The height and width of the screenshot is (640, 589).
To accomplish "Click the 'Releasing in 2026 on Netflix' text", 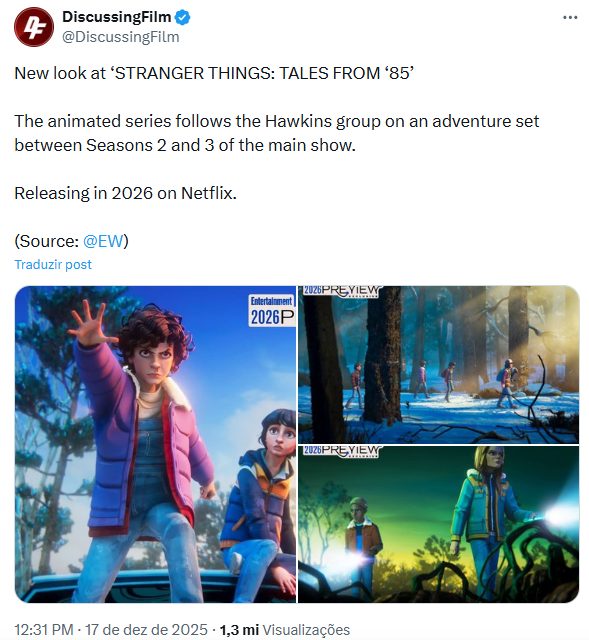I will tap(126, 193).
